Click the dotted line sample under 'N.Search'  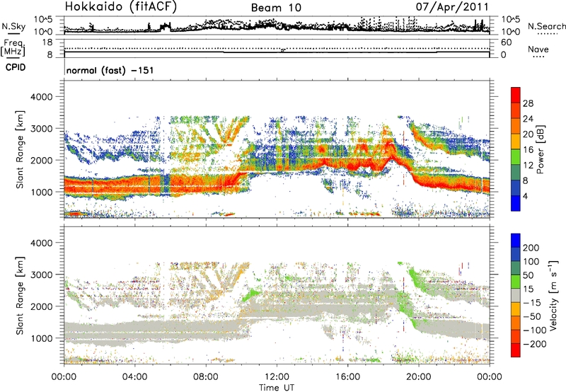tap(547, 34)
